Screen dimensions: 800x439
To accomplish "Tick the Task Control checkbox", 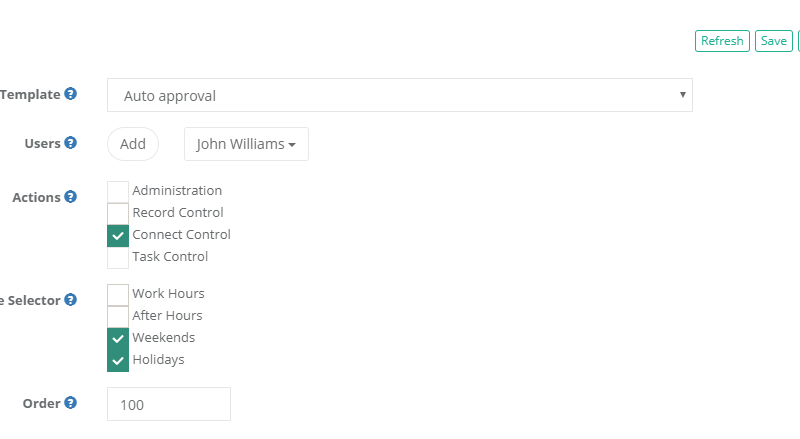I will click(x=118, y=257).
